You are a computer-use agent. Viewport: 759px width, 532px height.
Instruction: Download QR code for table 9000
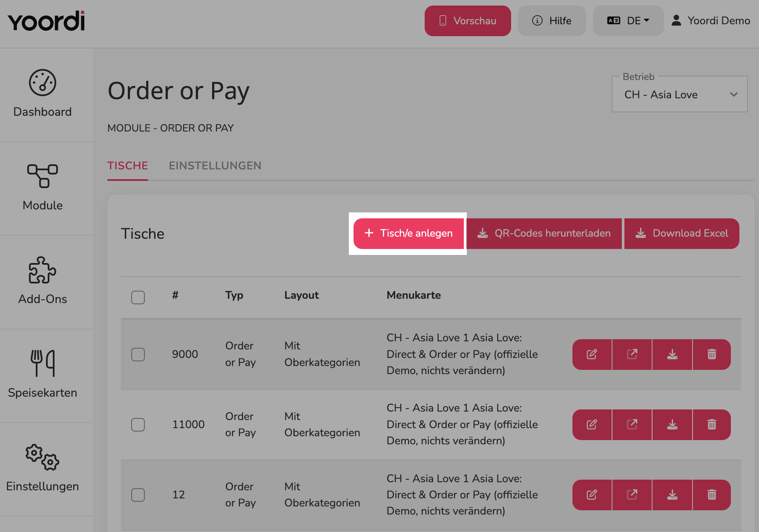click(x=672, y=355)
